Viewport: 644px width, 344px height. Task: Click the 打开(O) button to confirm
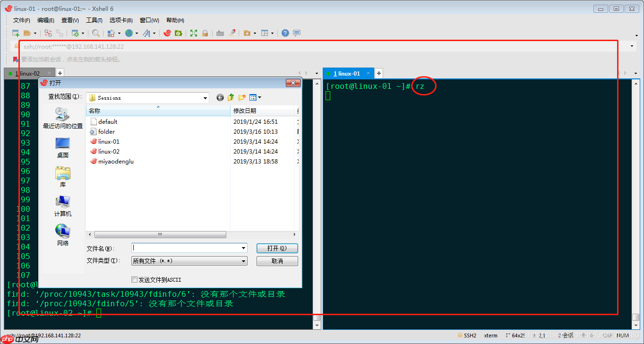(277, 248)
